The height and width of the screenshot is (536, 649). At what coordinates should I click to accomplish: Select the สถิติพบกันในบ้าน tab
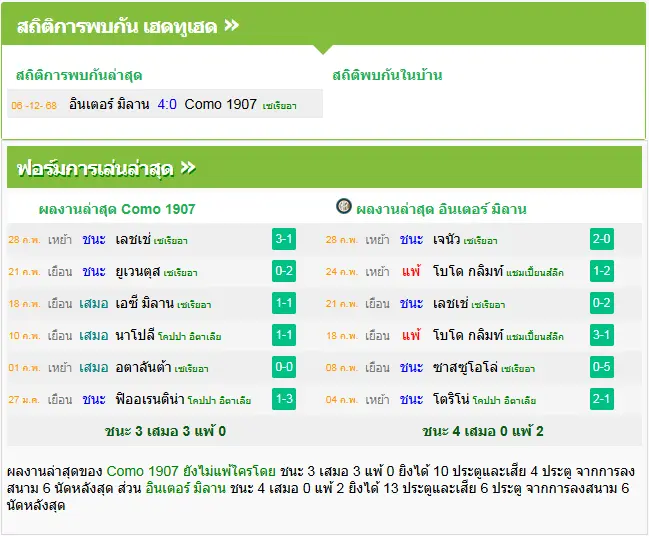(x=387, y=75)
